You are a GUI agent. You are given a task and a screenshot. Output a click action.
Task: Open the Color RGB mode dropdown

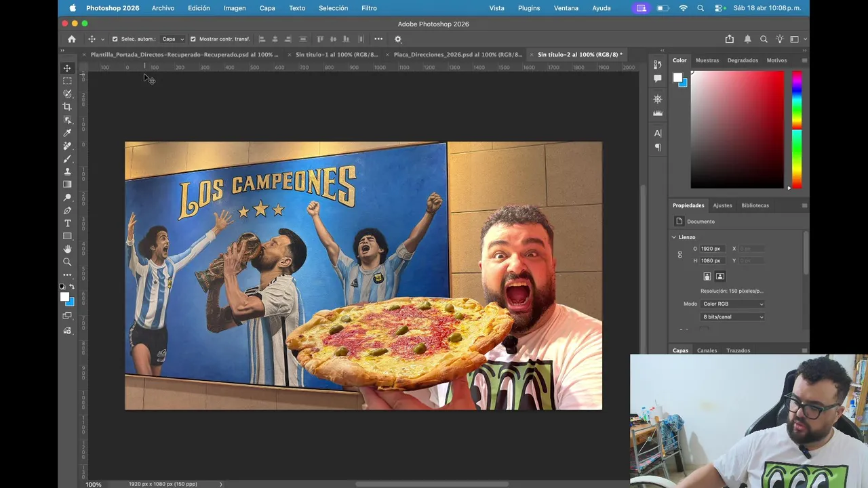(733, 304)
